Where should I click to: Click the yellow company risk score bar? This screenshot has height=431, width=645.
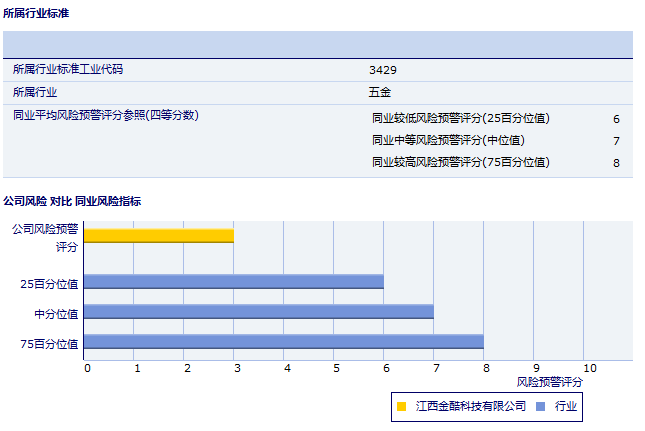pyautogui.click(x=158, y=236)
